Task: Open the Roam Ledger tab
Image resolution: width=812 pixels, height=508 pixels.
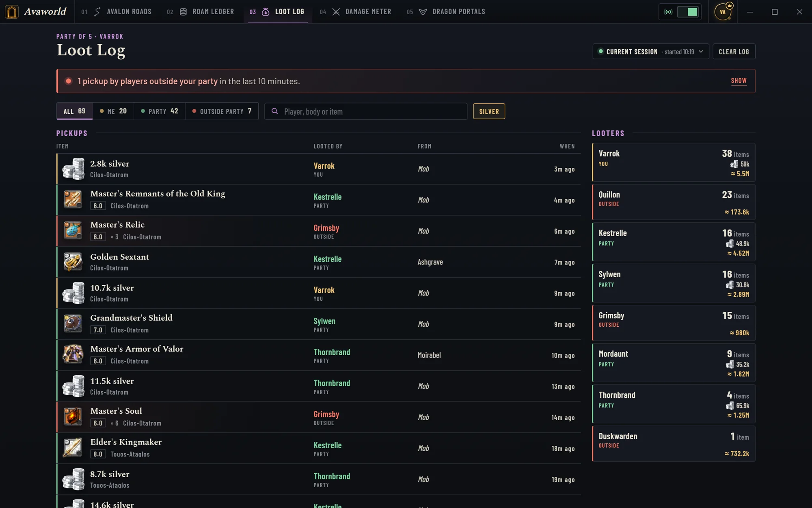Action: pos(201,12)
